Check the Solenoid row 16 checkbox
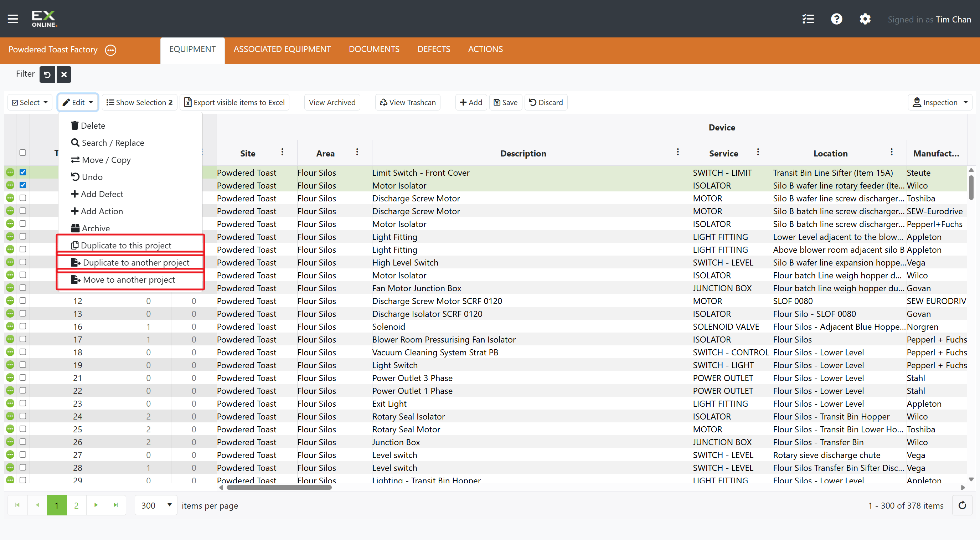 coord(23,326)
